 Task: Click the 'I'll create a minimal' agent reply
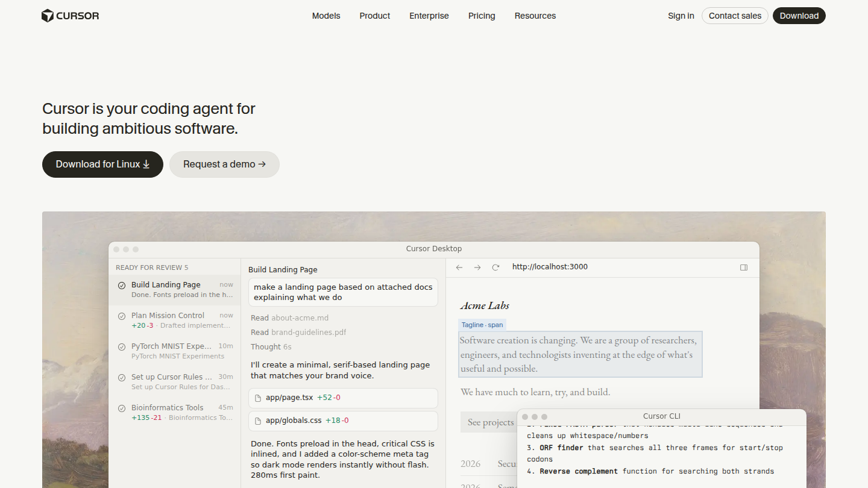[x=341, y=371]
